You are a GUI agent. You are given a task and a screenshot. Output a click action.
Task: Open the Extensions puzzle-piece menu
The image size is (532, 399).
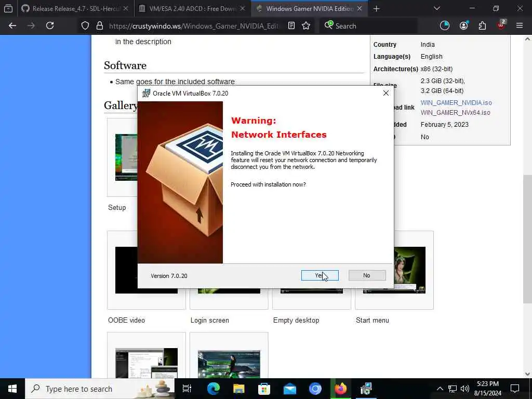click(x=482, y=26)
